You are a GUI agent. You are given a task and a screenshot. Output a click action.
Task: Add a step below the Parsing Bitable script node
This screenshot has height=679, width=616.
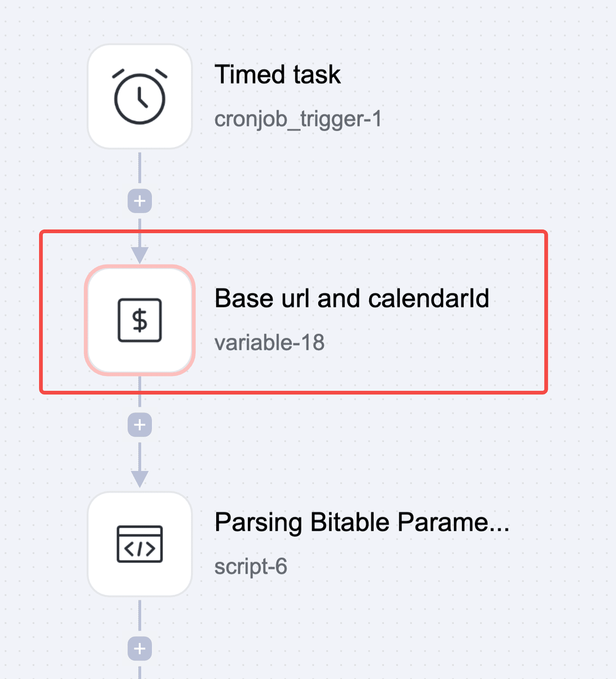click(140, 649)
